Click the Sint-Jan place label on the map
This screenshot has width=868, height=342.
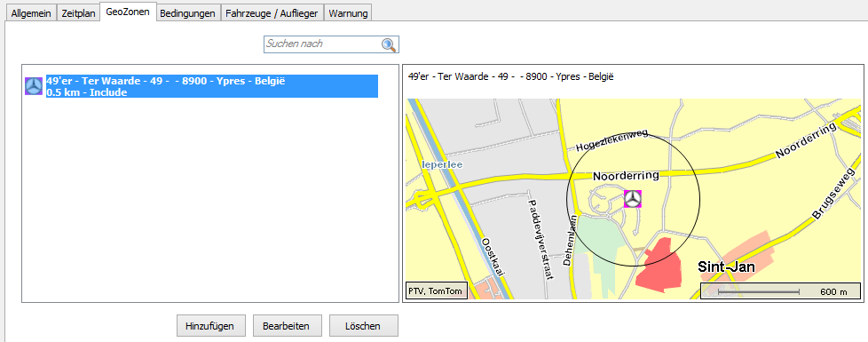coord(726,267)
